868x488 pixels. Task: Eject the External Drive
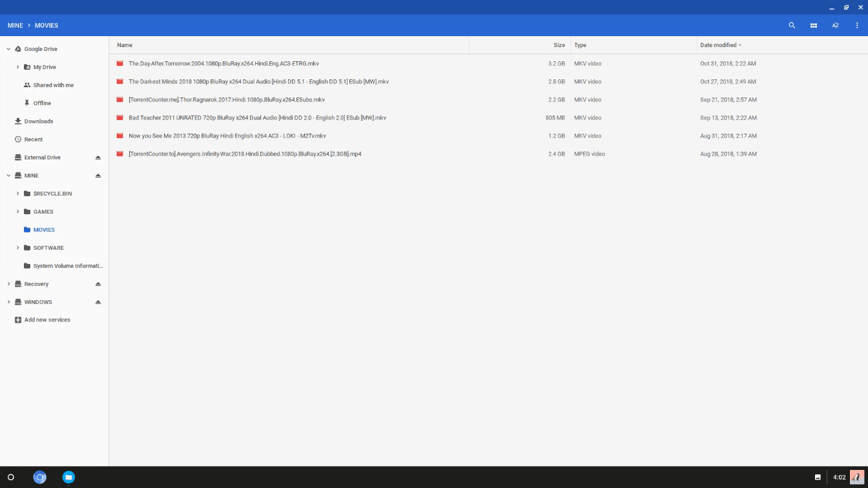[98, 158]
